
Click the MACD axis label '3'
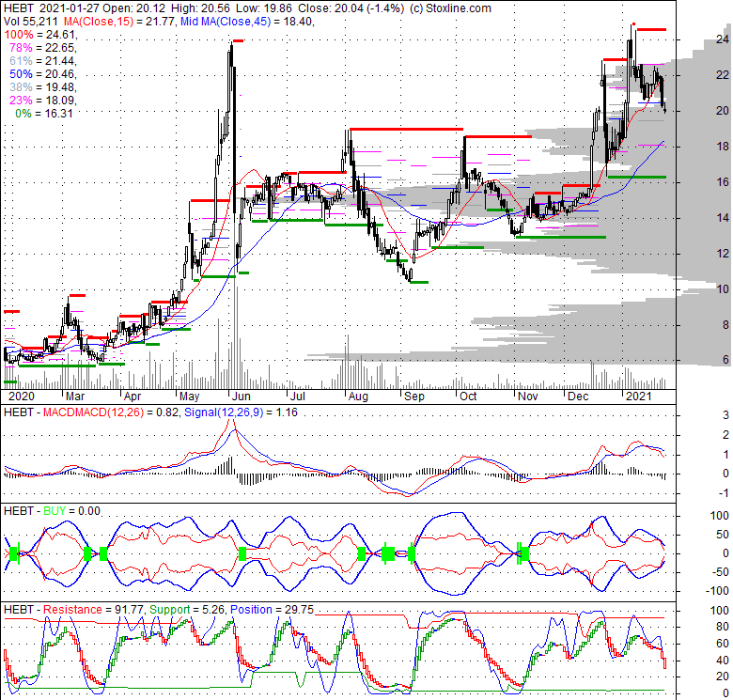(725, 414)
